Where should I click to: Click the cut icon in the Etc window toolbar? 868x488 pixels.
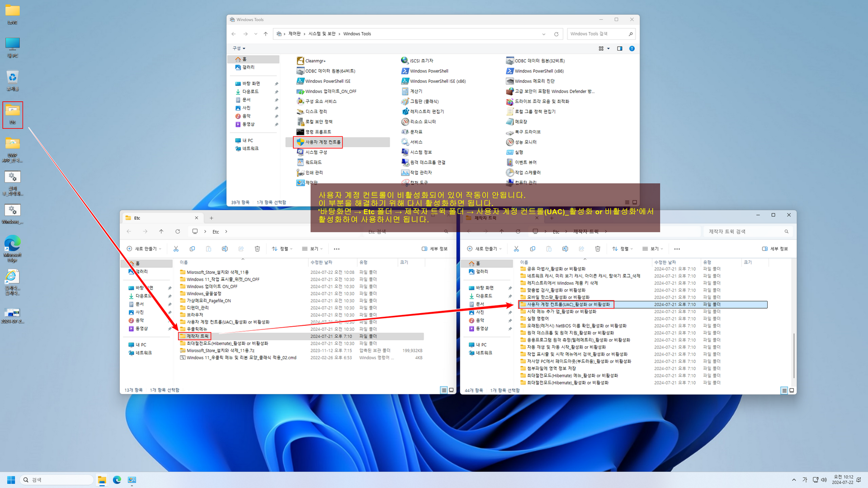pos(176,249)
